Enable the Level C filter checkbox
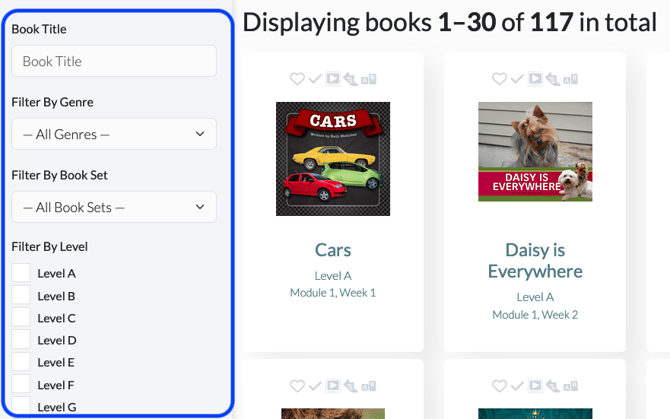The width and height of the screenshot is (670, 419). (x=21, y=318)
